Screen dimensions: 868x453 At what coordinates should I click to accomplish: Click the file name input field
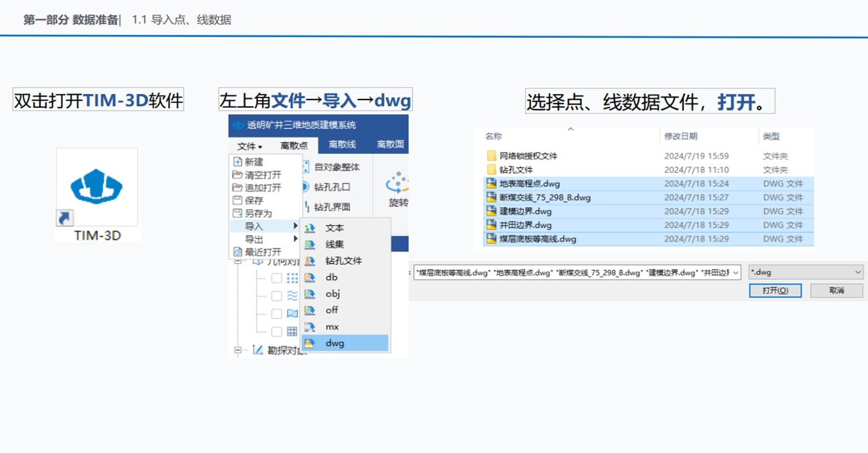click(571, 273)
